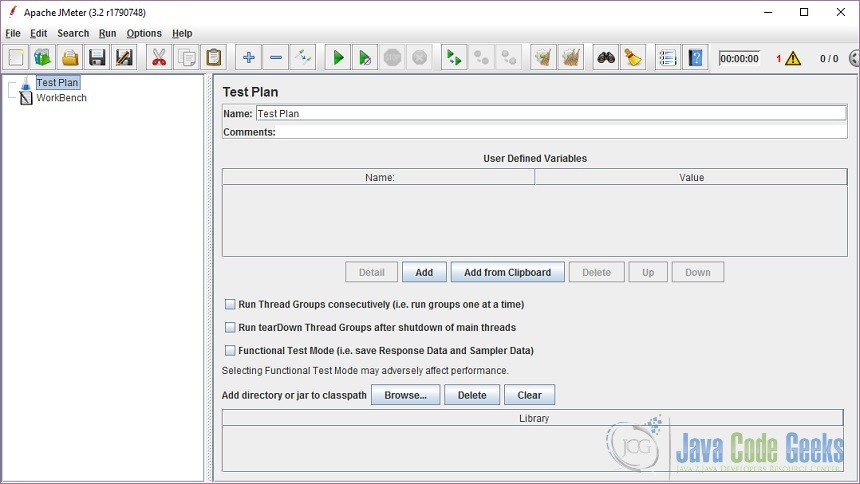Screen dimensions: 860x484
Task: Click into the Name input field
Action: (x=551, y=114)
